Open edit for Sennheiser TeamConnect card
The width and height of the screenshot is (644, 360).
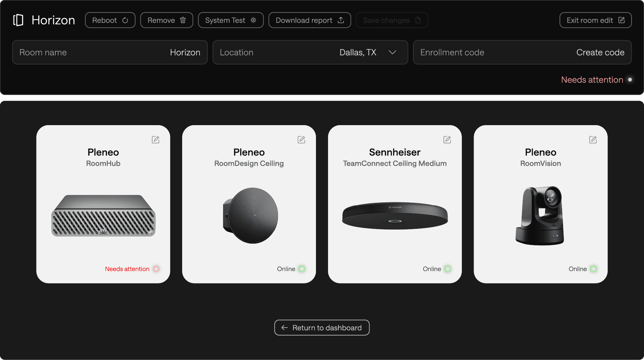tap(447, 140)
